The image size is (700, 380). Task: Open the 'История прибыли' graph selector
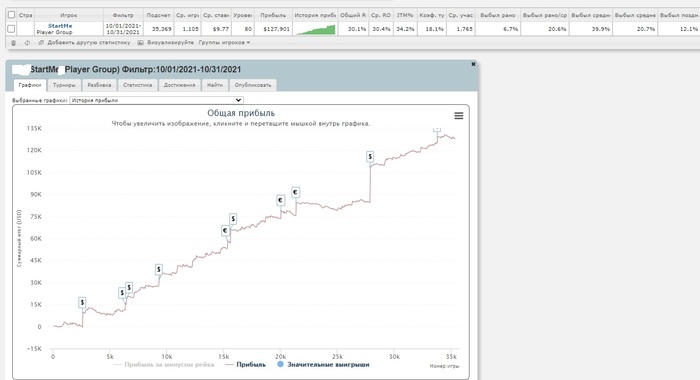(156, 100)
